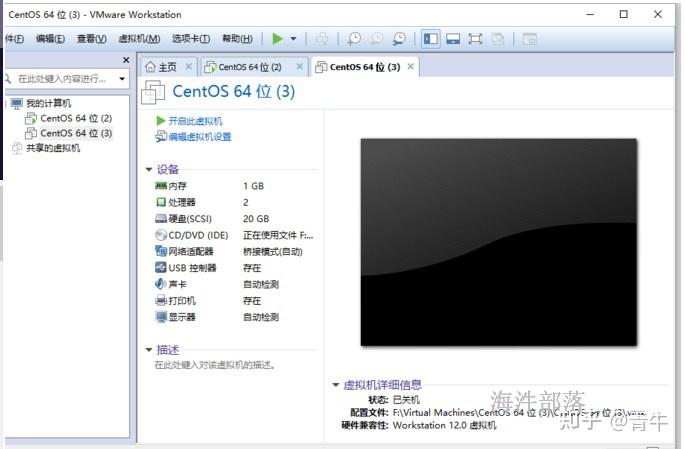Viewport: 685px width, 449px height.
Task: Click the description text field under 描述
Action: pos(215,365)
